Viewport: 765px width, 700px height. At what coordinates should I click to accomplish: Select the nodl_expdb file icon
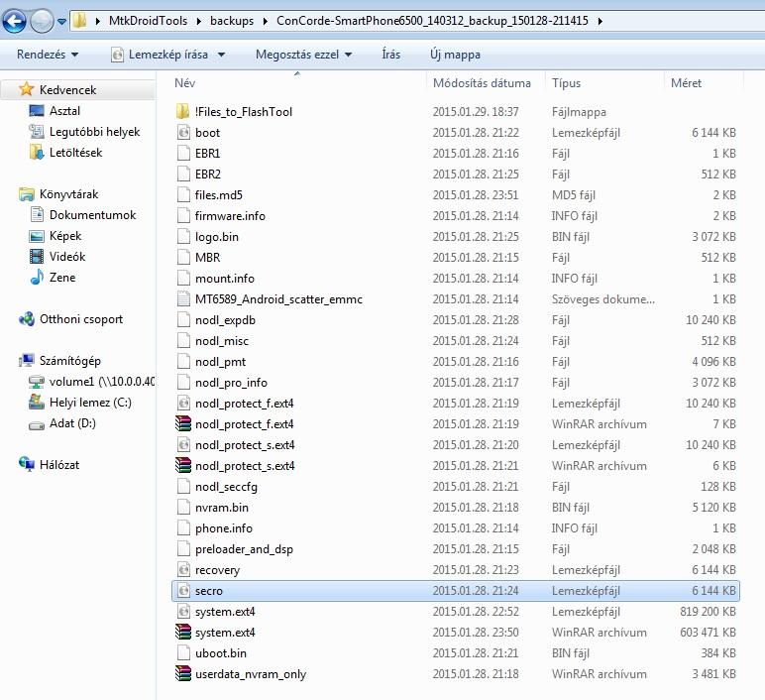(183, 319)
